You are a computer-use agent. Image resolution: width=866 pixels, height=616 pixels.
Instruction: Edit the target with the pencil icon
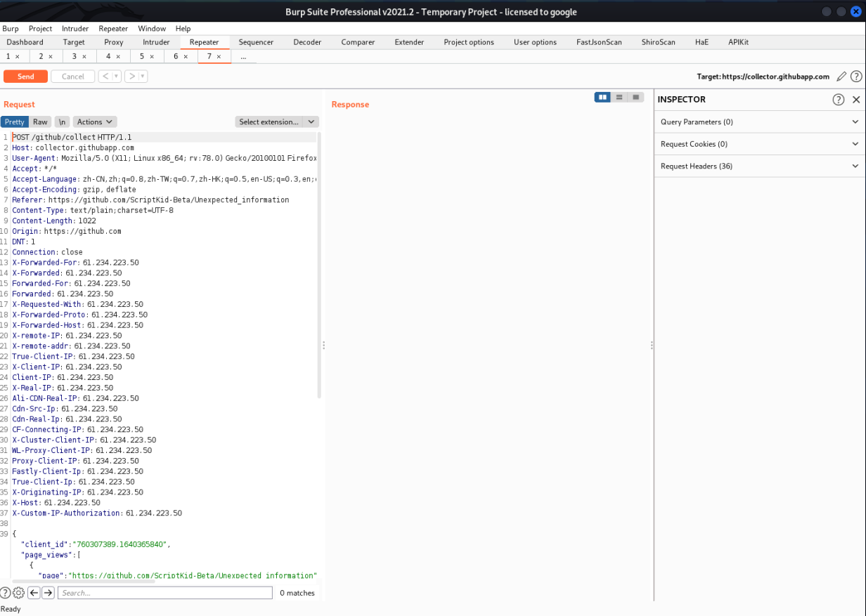(x=841, y=77)
